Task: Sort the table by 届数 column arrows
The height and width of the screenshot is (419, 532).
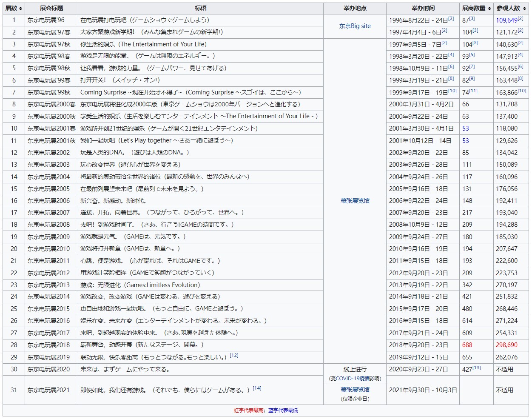Action: click(x=21, y=9)
